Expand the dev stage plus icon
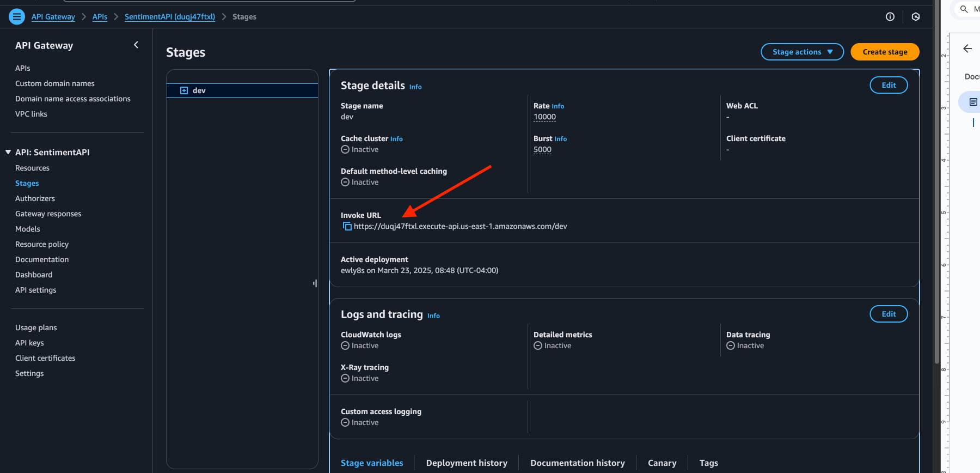Viewport: 980px width, 473px height. coord(184,90)
